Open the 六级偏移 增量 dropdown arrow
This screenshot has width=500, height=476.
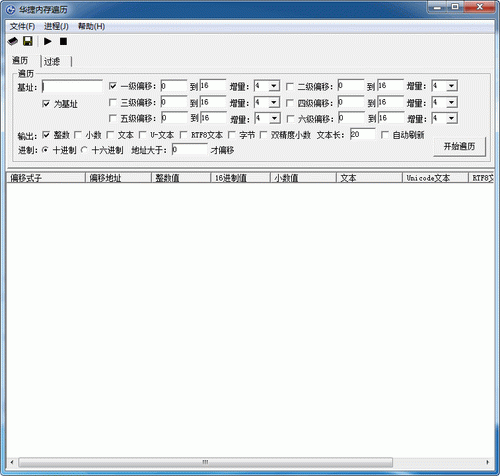click(x=452, y=118)
